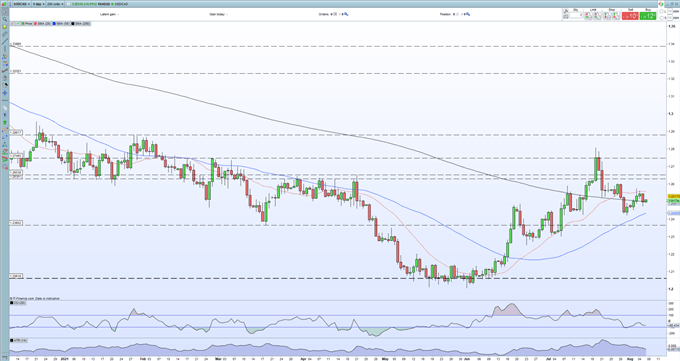Click the blue SMA (50) color swatch

point(54,23)
